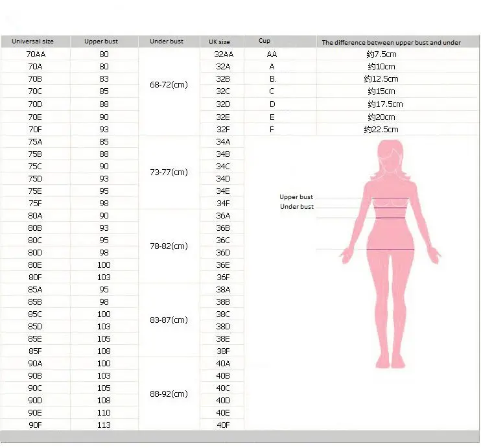Click the Under bust label beside figure

pyautogui.click(x=297, y=207)
